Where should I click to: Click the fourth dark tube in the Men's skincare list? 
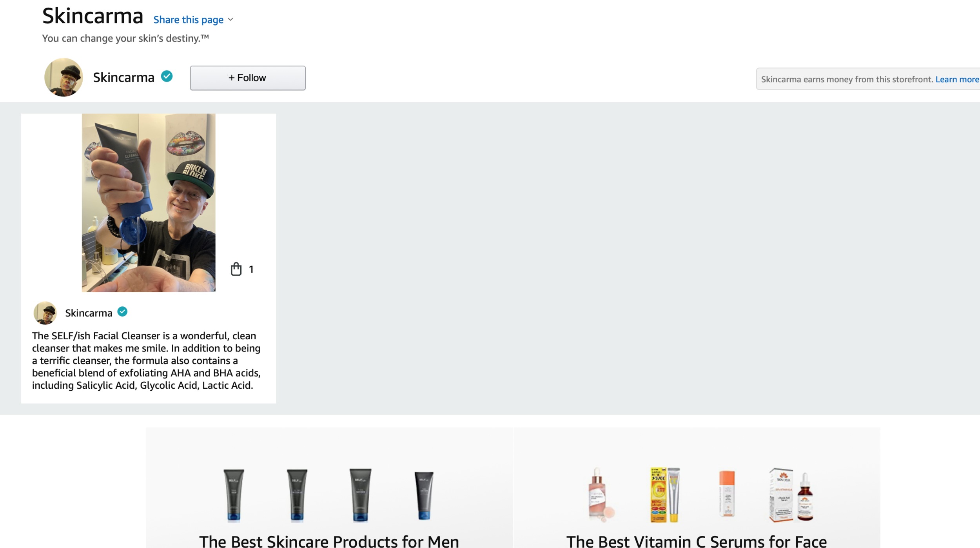pyautogui.click(x=424, y=496)
